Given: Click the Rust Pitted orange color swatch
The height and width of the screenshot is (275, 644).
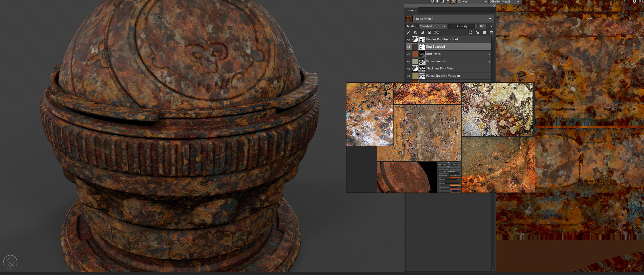Looking at the screenshot, I should coord(415,54).
